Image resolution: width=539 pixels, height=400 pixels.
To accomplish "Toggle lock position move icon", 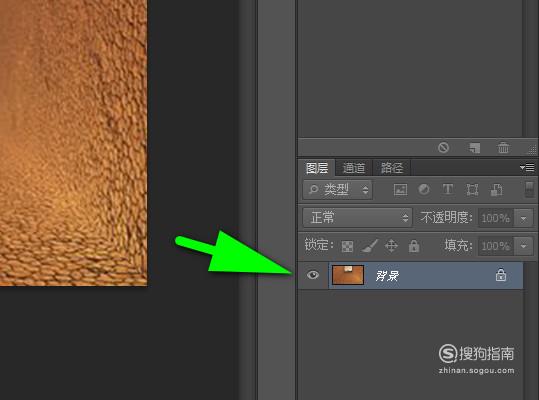I will 391,246.
